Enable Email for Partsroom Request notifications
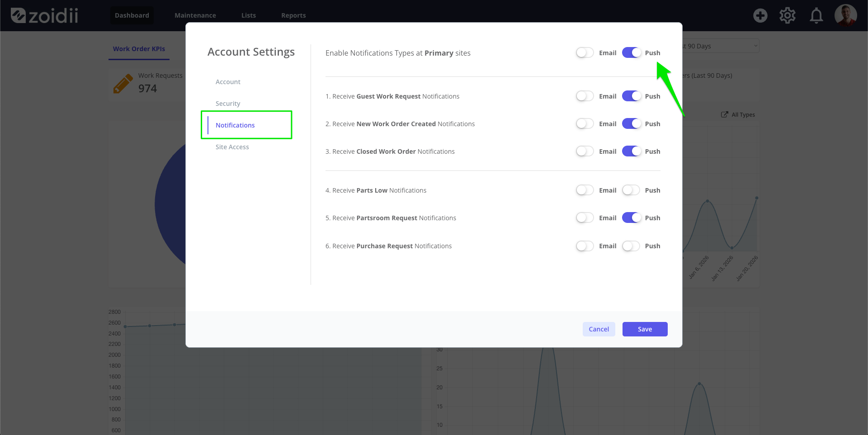The image size is (868, 435). [x=585, y=218]
